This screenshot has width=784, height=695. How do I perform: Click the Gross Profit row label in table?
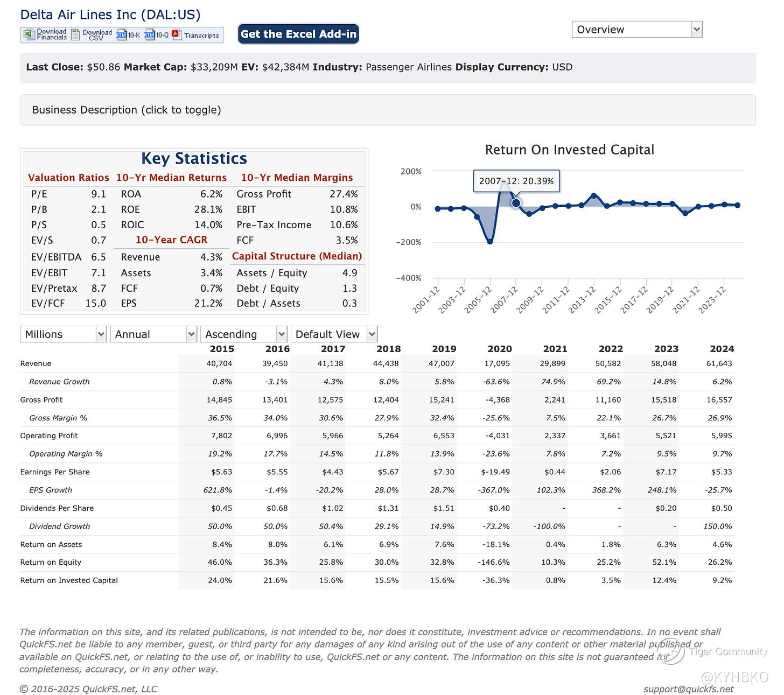(x=41, y=400)
